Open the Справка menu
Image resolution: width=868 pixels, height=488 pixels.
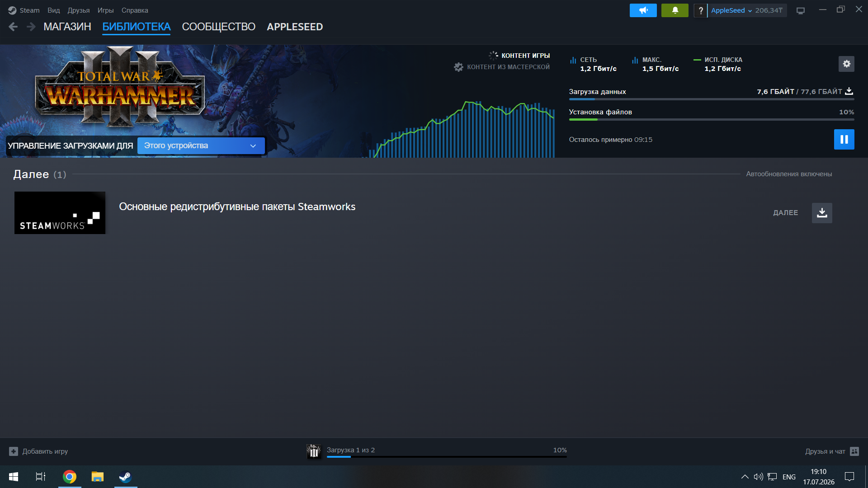coord(135,10)
